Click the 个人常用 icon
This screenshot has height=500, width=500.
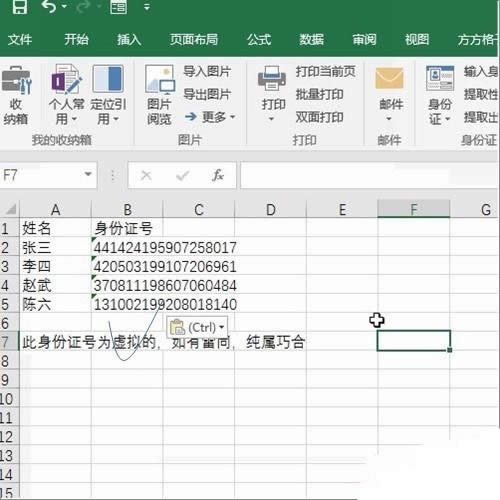tap(66, 79)
